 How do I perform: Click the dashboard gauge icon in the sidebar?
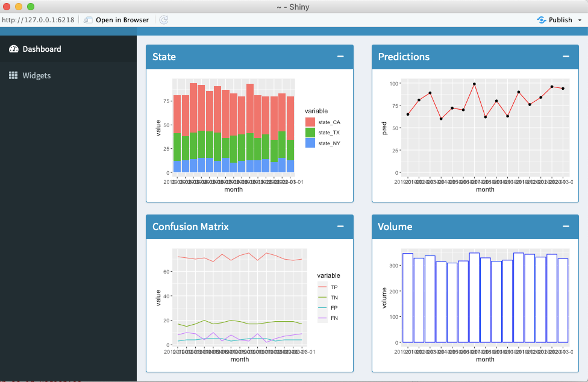(x=14, y=49)
